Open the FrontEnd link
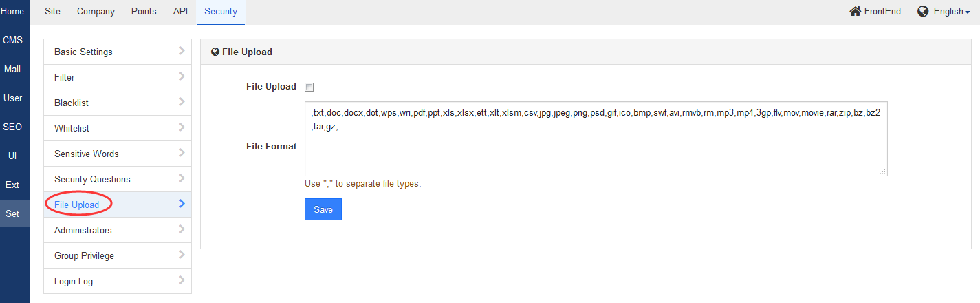The height and width of the screenshot is (303, 980). 875,12
